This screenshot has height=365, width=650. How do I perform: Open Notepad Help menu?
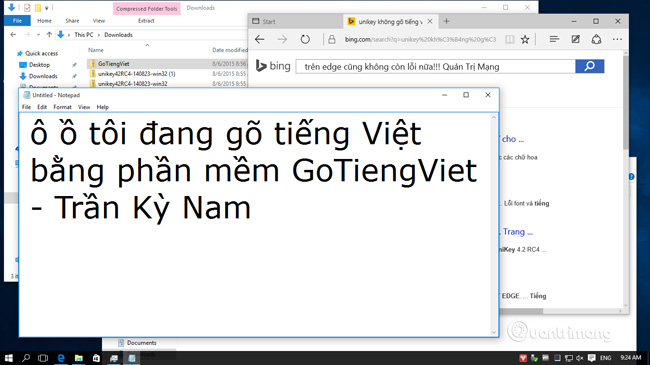[x=103, y=107]
